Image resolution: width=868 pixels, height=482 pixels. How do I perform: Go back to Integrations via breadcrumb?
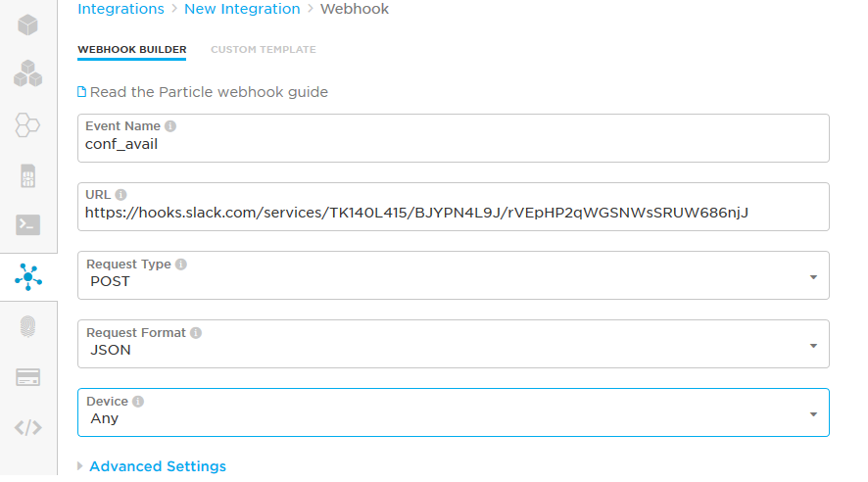click(121, 9)
